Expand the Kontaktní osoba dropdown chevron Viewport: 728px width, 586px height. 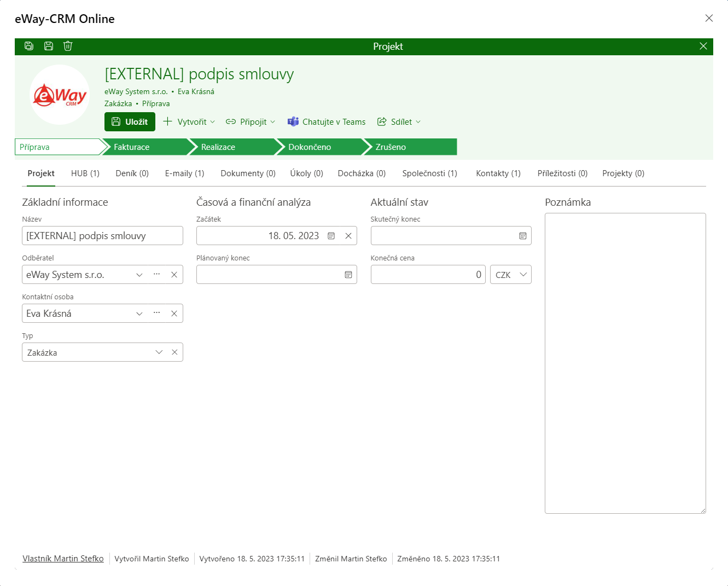click(139, 314)
